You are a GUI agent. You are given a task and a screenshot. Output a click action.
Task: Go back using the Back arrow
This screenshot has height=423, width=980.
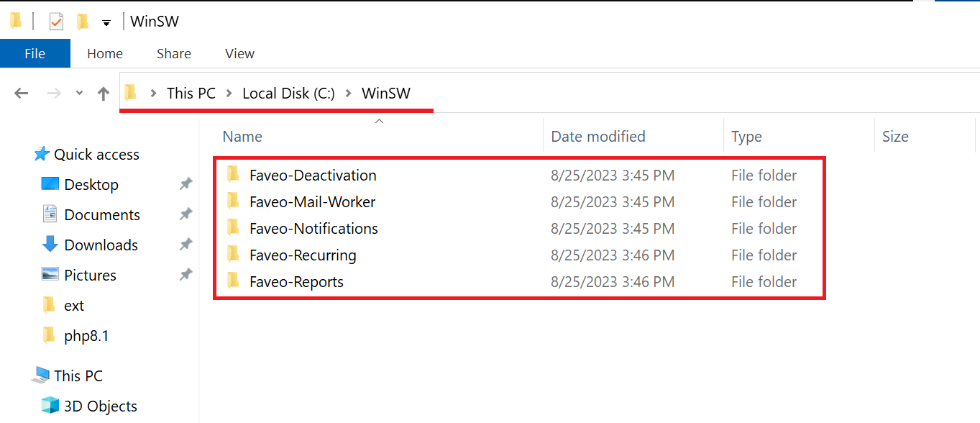point(22,93)
